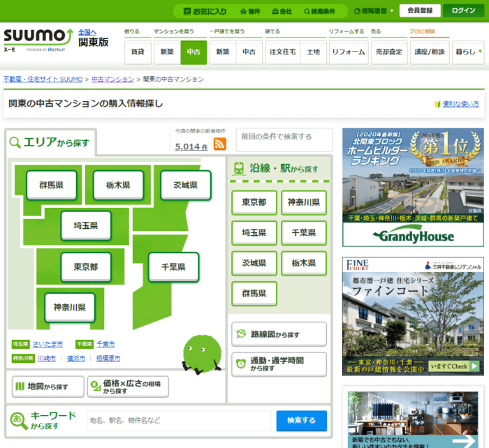Follow the 便利な使い方 link
Screen dimensions: 489x448
point(460,104)
